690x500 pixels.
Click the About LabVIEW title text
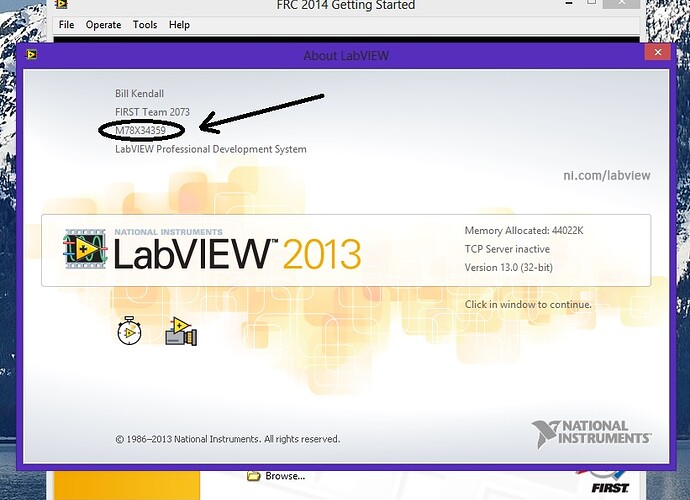pos(346,56)
